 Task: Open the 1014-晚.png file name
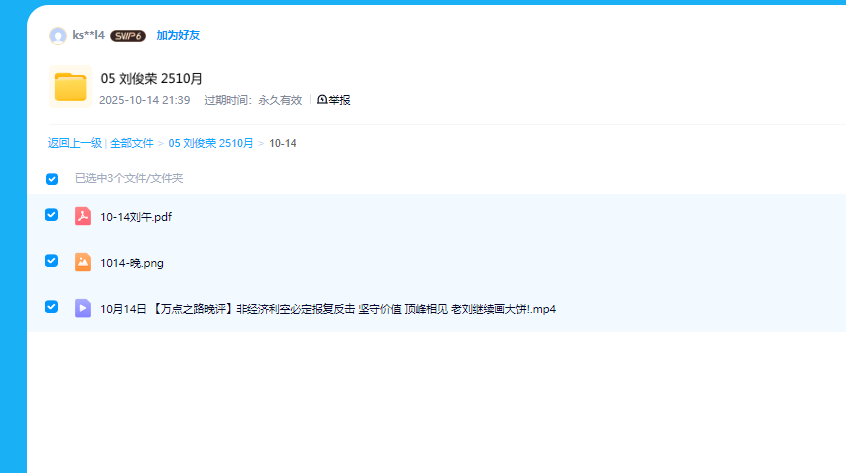point(132,263)
